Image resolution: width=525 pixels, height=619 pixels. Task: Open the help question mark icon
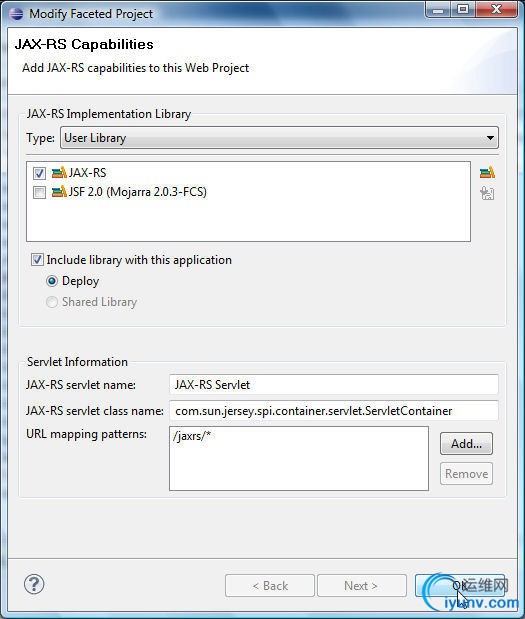[34, 584]
